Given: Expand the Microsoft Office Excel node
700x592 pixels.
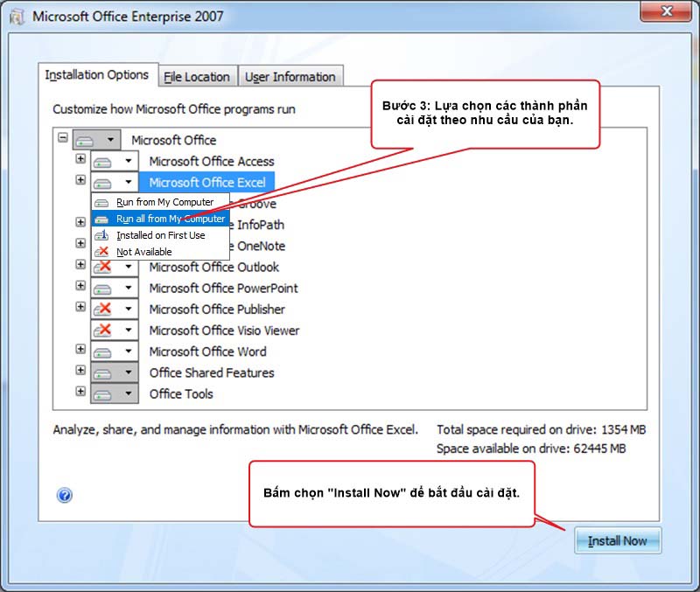Looking at the screenshot, I should (80, 180).
